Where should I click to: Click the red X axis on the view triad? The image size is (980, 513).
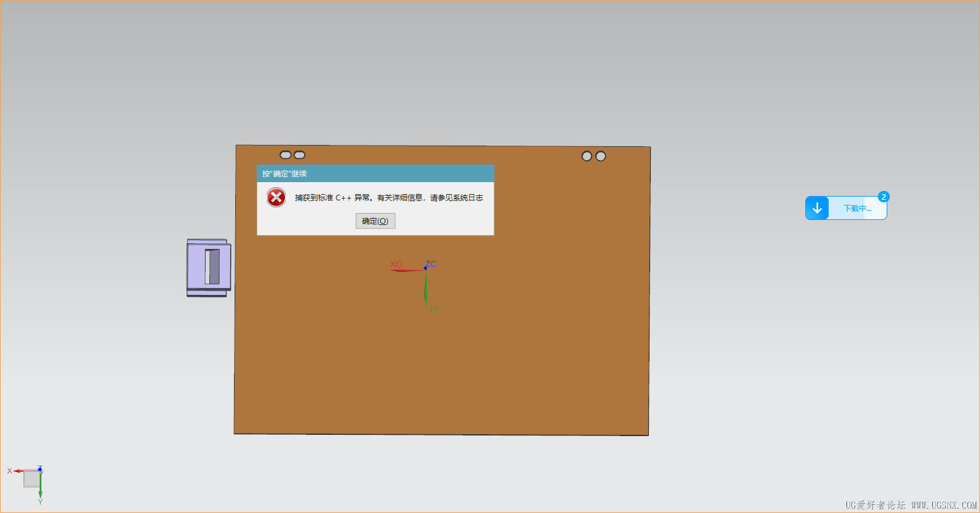19,471
